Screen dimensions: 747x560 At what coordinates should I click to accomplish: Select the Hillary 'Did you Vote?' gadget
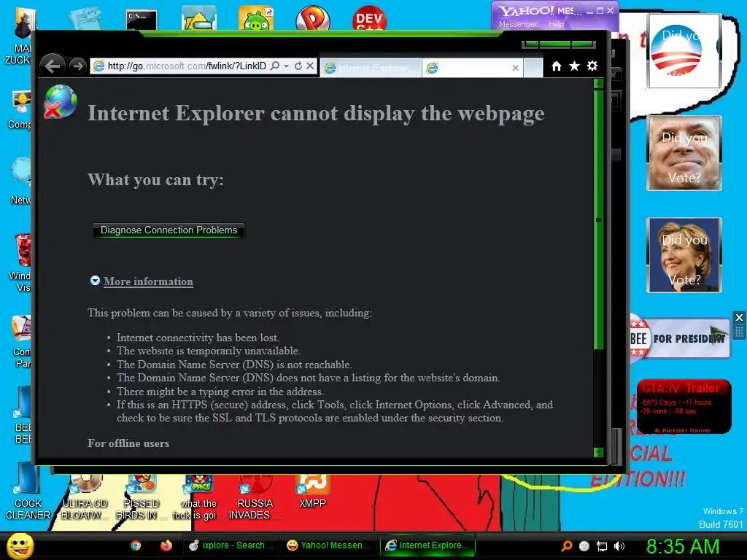[684, 254]
